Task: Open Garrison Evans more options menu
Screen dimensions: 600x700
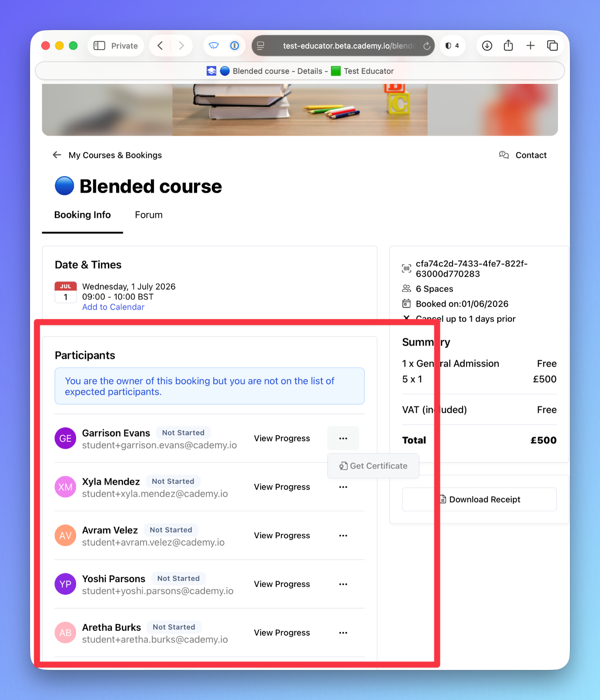Action: (343, 439)
